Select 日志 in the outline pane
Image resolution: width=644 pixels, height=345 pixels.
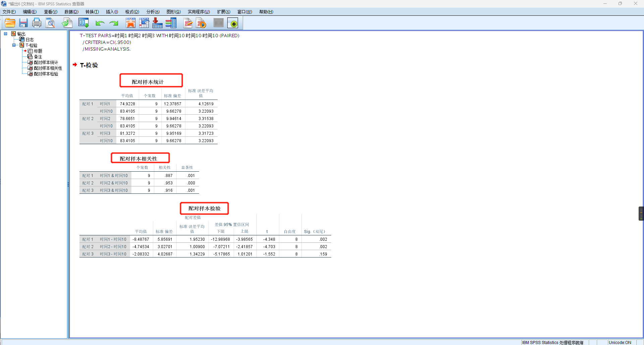click(30, 40)
